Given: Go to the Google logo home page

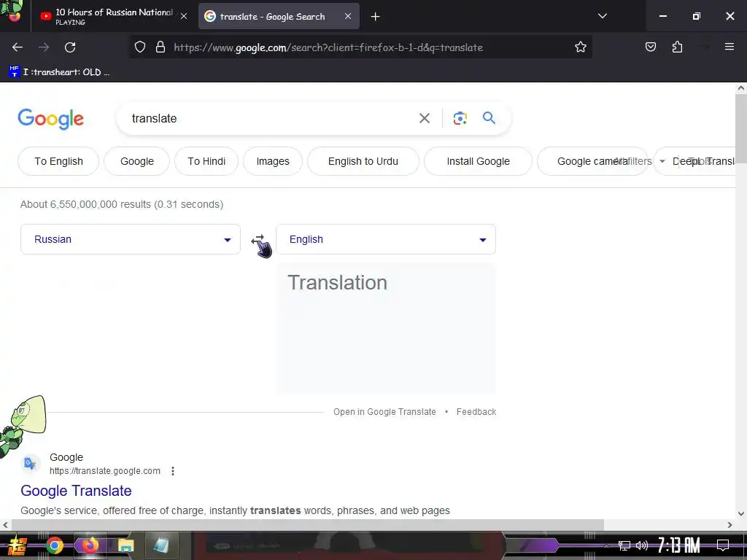Looking at the screenshot, I should click(50, 119).
